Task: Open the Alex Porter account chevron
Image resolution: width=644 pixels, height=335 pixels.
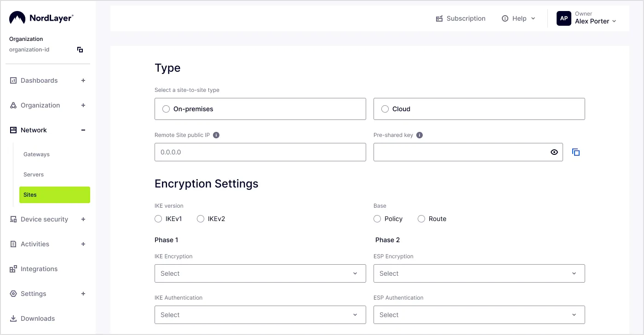Action: tap(614, 21)
